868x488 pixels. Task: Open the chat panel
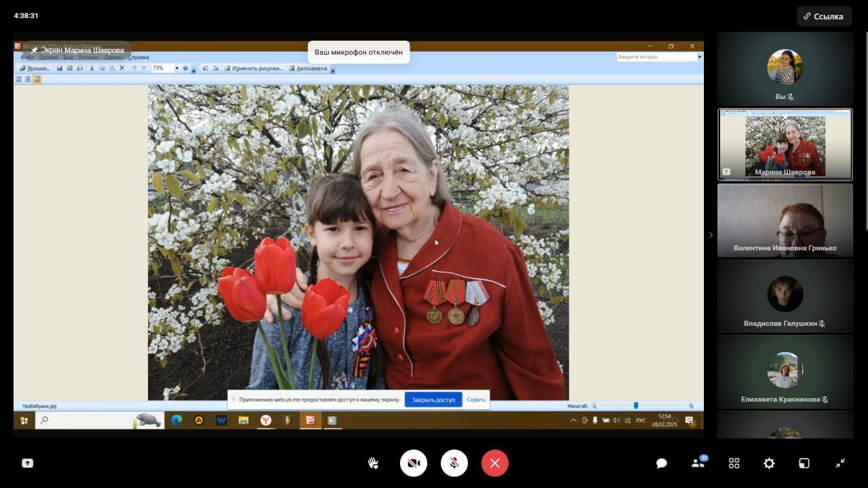(662, 464)
